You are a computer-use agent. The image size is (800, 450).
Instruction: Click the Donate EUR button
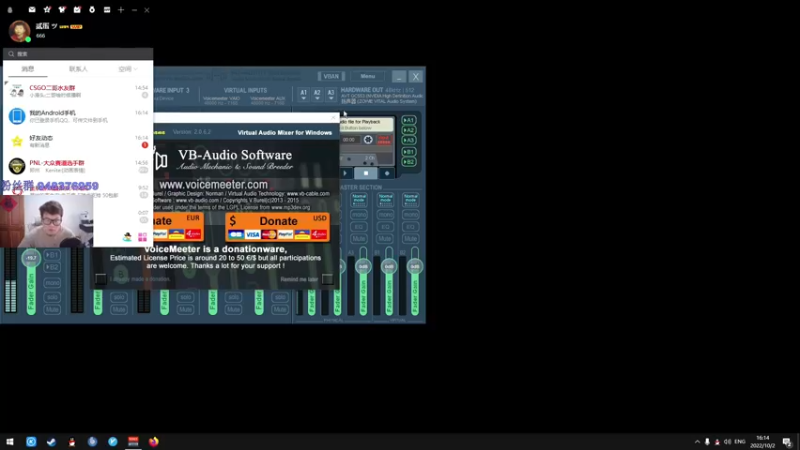point(178,227)
